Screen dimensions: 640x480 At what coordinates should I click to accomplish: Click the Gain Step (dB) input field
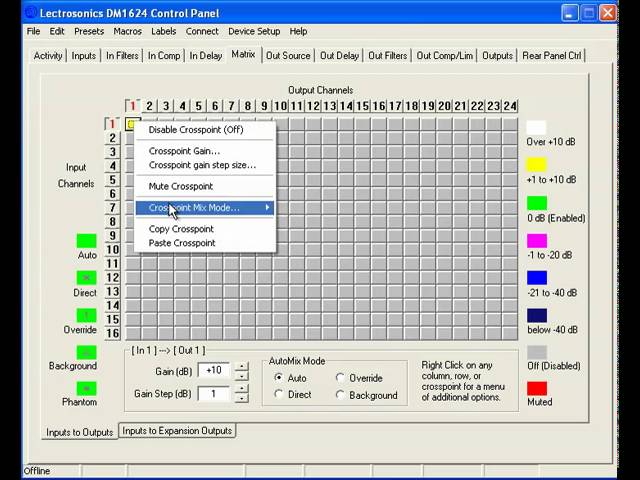coord(214,394)
